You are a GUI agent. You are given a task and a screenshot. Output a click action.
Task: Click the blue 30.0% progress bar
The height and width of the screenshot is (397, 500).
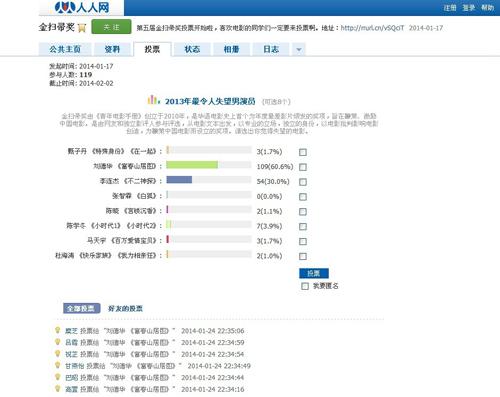(179, 180)
